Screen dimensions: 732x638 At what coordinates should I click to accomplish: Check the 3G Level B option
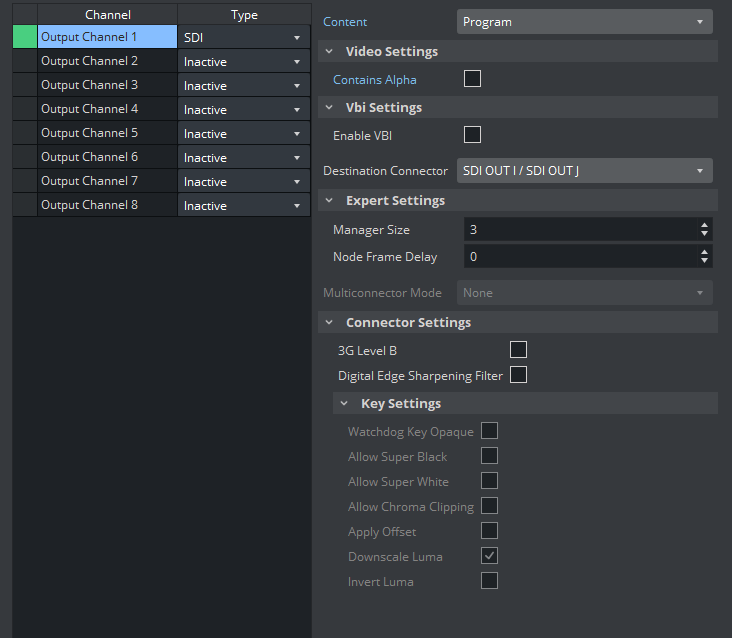518,350
